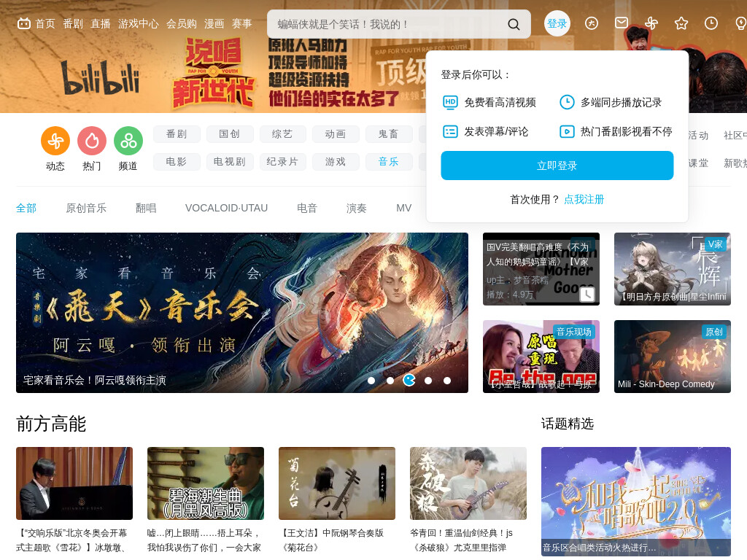Select the 音乐 category chip

coord(389,162)
